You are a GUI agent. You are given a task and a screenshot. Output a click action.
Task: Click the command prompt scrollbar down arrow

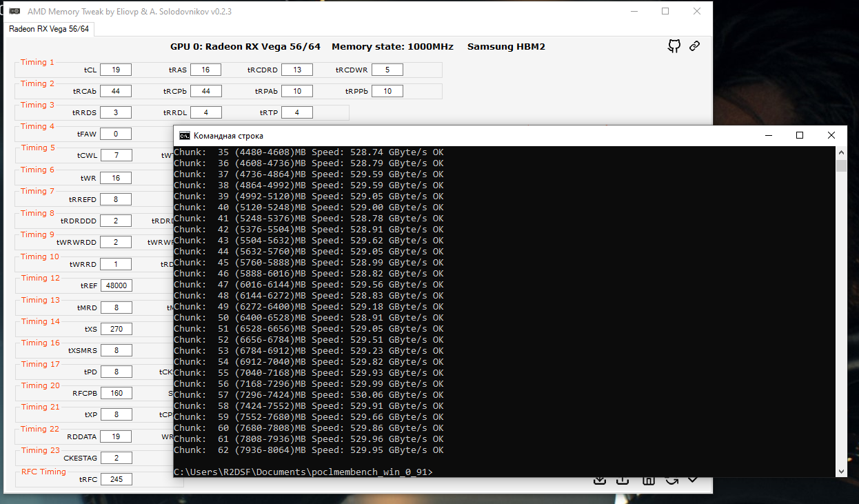click(840, 471)
